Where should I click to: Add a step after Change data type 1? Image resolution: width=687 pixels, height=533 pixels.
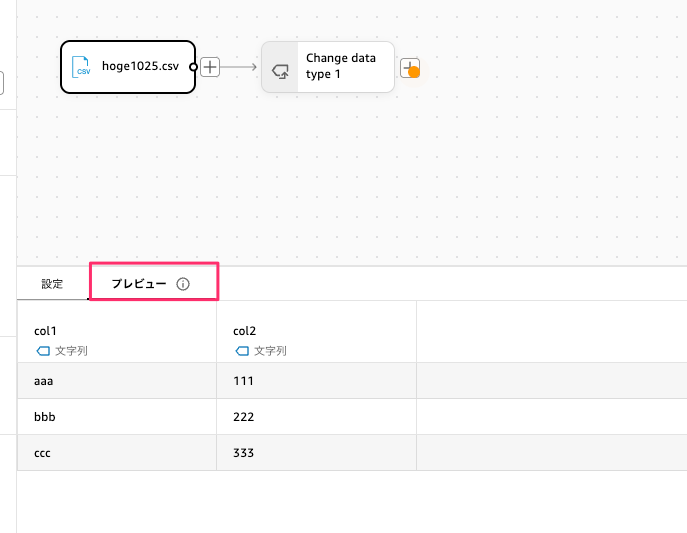pyautogui.click(x=410, y=68)
